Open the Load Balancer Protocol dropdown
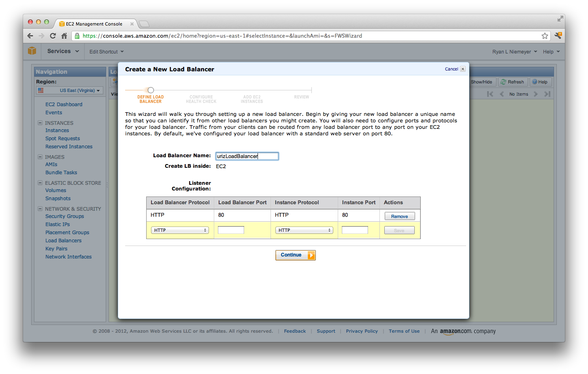Screen dimensions: 588x374 [x=180, y=230]
